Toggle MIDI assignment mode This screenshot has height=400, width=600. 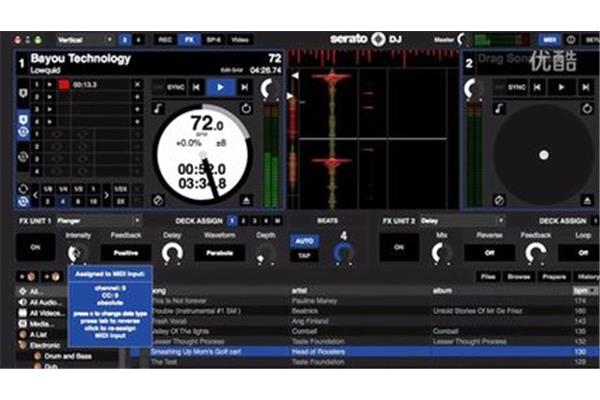550,40
